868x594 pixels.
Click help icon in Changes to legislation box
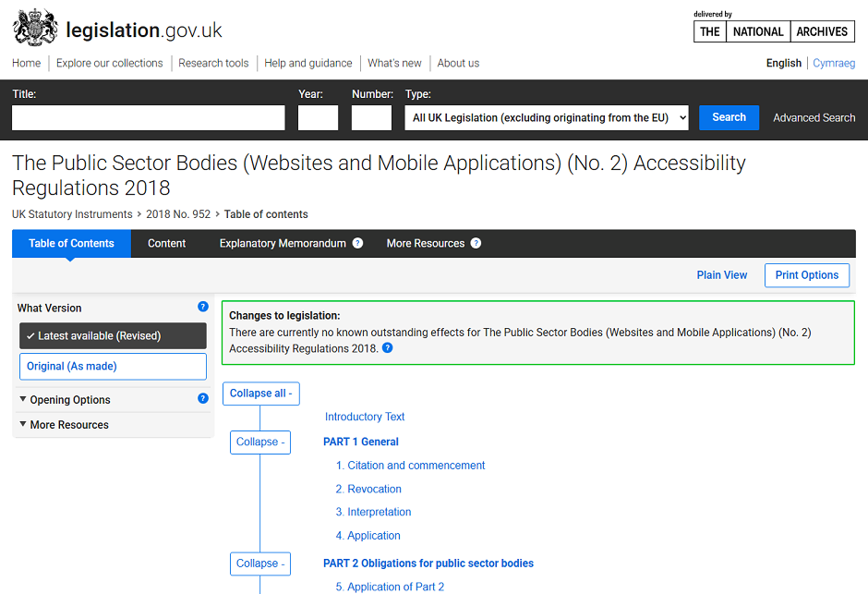[388, 347]
